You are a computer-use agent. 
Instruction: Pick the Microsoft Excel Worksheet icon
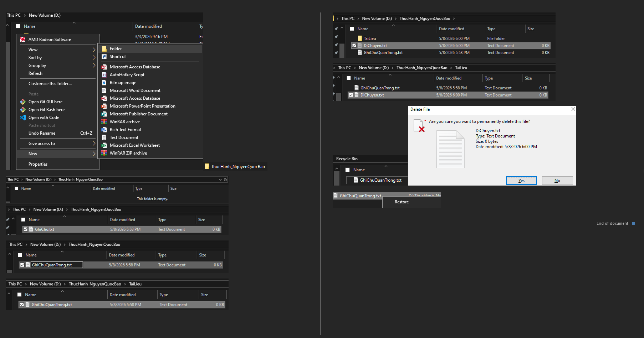tap(104, 145)
